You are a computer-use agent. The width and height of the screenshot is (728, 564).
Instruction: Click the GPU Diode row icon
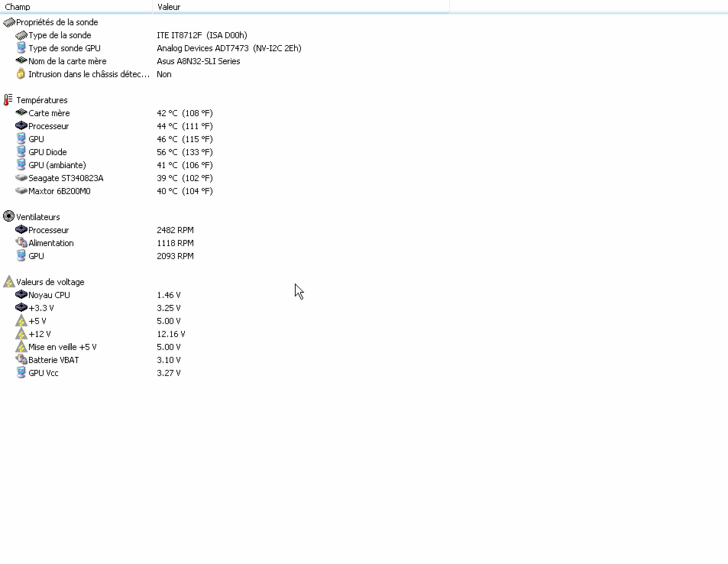21,152
